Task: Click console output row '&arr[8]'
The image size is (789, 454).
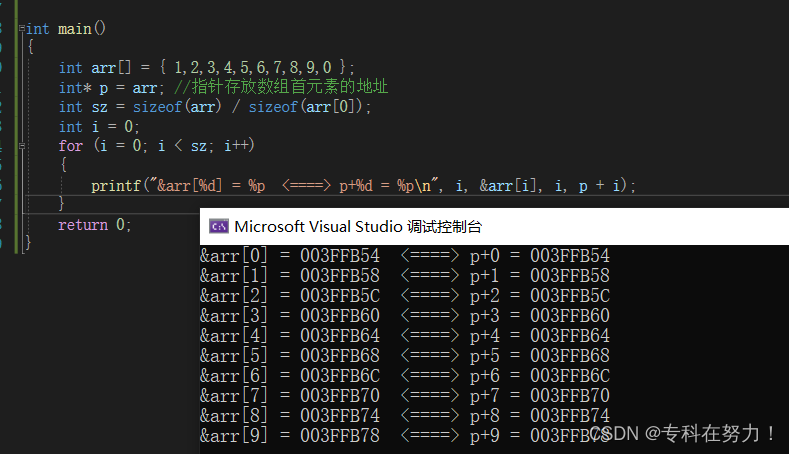Action: (x=405, y=416)
